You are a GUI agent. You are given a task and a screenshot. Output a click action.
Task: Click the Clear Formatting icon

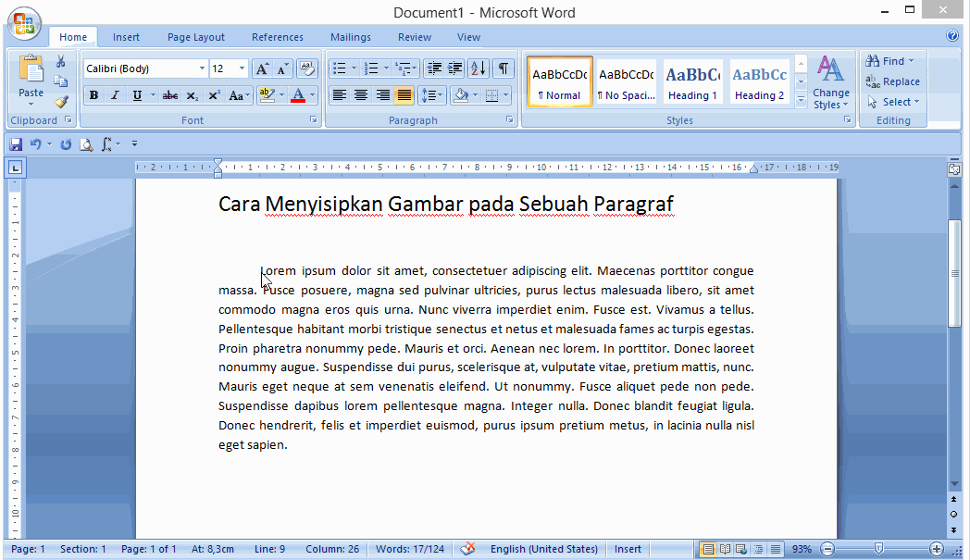(307, 68)
